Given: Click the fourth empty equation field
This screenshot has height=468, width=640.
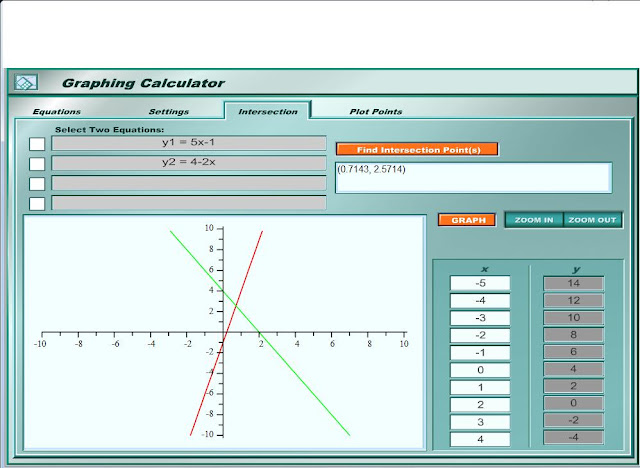Looking at the screenshot, I should [189, 203].
